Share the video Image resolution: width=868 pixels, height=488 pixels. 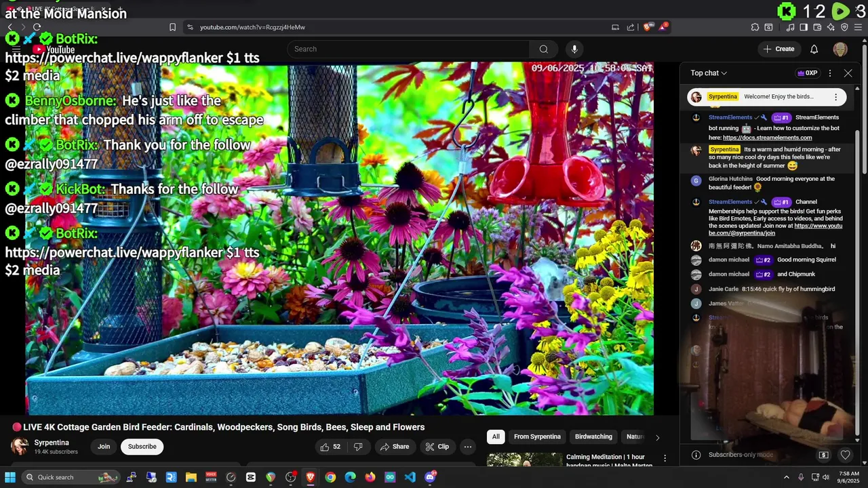(394, 447)
